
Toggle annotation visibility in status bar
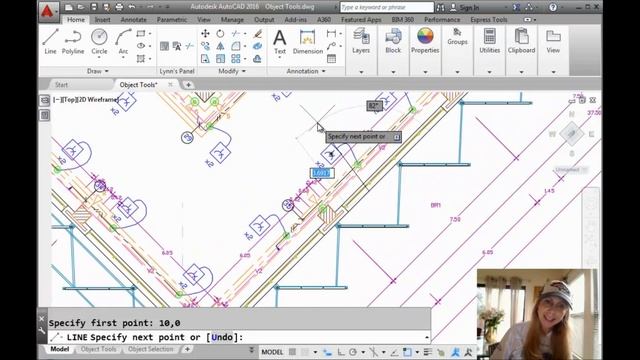click(456, 352)
